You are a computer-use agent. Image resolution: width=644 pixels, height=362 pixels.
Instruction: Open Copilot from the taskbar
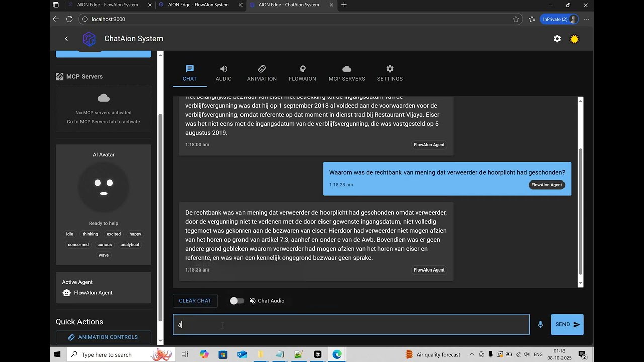point(204,355)
